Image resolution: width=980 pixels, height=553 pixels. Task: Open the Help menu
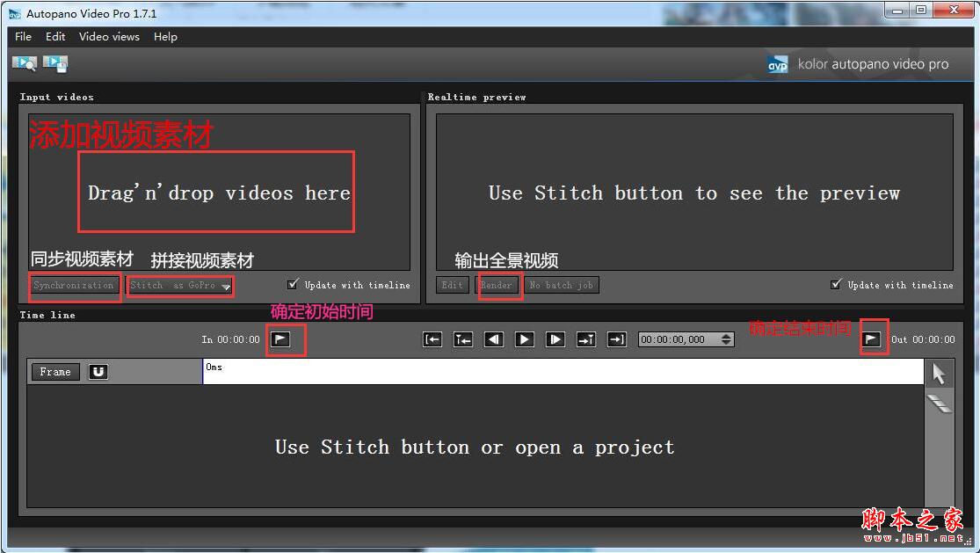click(x=165, y=37)
